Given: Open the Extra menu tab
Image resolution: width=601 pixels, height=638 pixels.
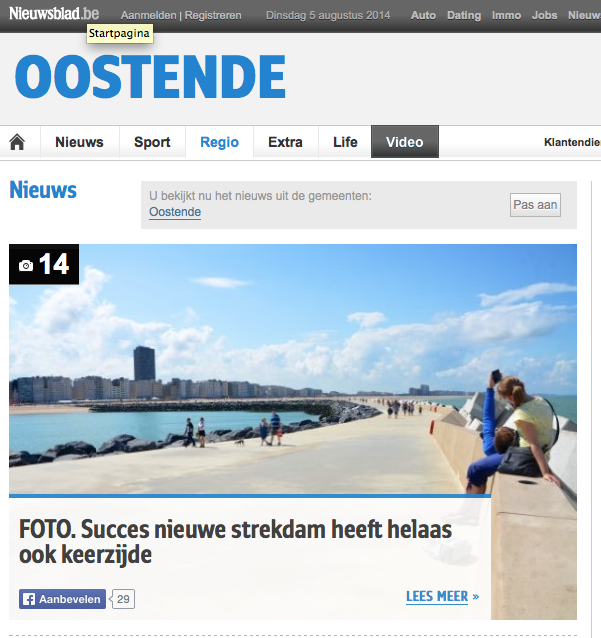Looking at the screenshot, I should 285,142.
